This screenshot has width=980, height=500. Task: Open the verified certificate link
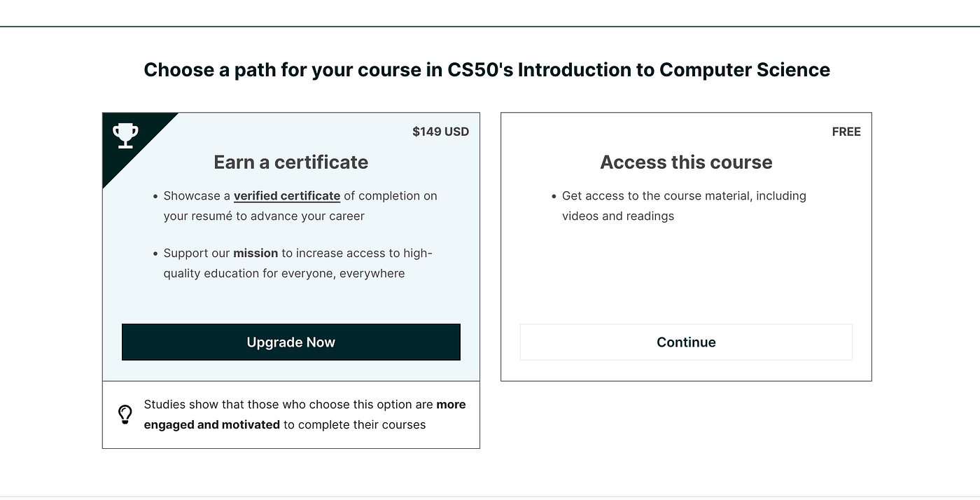point(286,195)
